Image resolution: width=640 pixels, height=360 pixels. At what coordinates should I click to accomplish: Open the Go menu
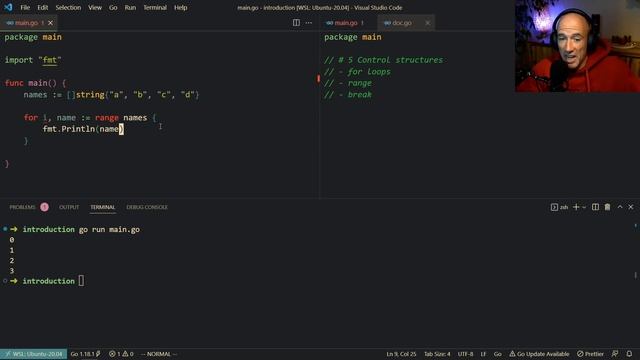click(x=113, y=7)
